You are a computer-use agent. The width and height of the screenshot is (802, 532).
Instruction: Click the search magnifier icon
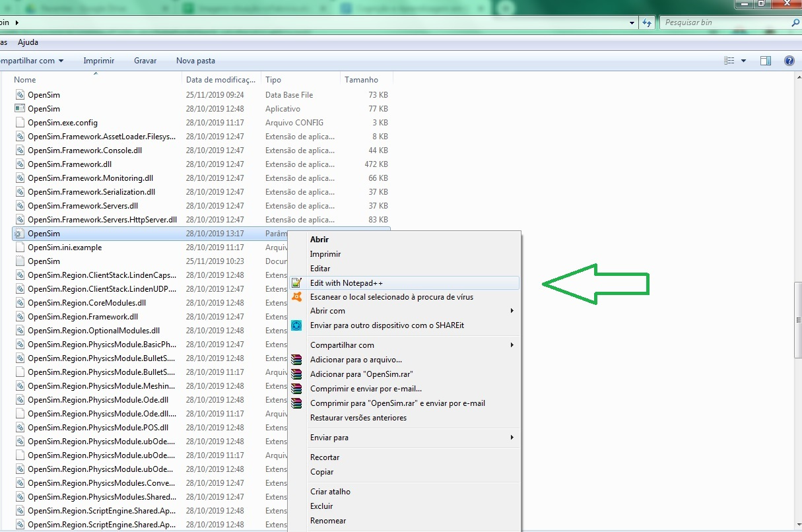point(795,22)
